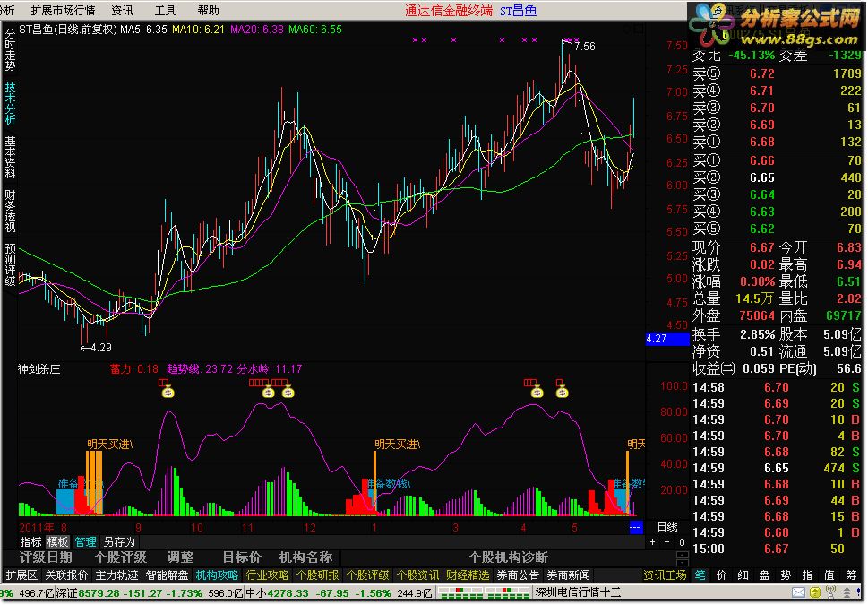Click the first money bag icon near September

pos(168,392)
